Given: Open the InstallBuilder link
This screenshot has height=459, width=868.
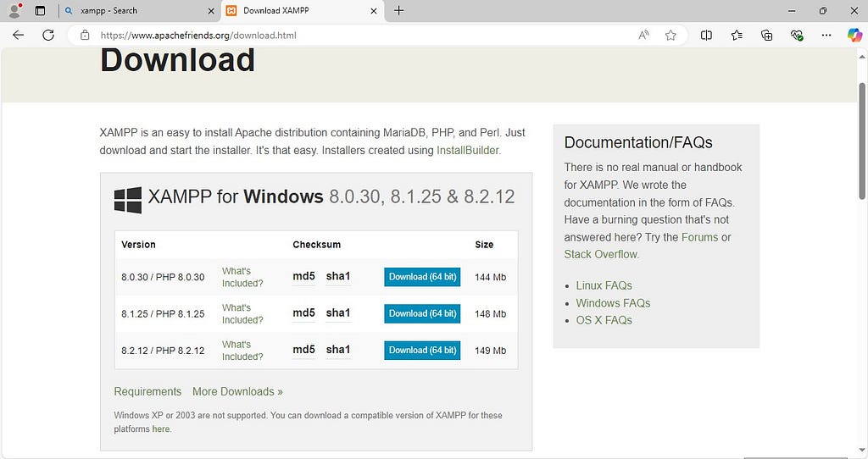Looking at the screenshot, I should (468, 151).
